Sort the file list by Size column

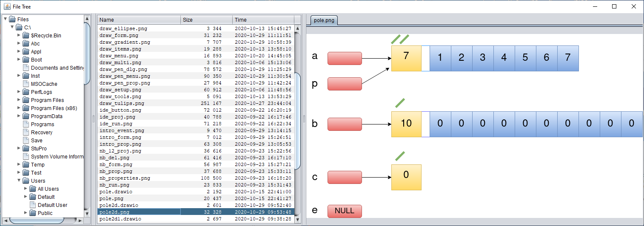pos(206,20)
